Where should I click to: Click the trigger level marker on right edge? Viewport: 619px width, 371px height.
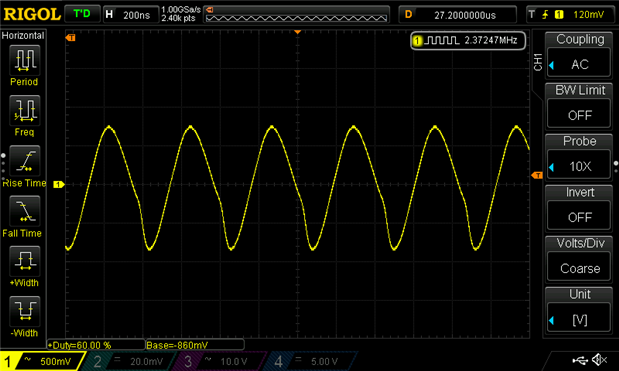click(537, 175)
